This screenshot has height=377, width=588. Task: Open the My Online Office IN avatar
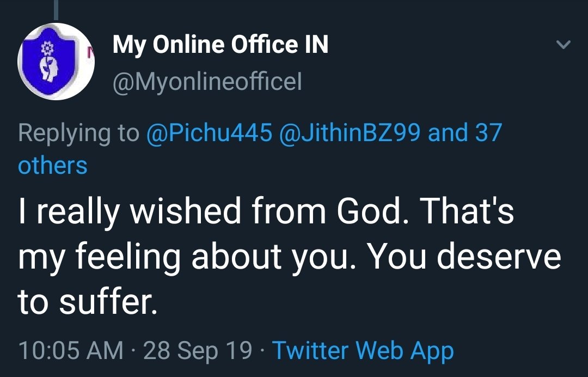[57, 62]
